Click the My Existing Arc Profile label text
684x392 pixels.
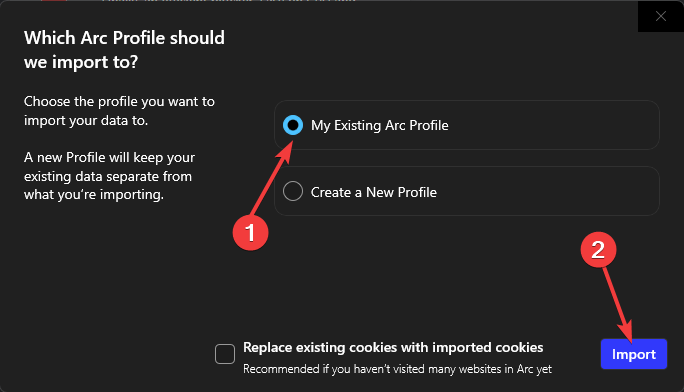[x=380, y=126]
